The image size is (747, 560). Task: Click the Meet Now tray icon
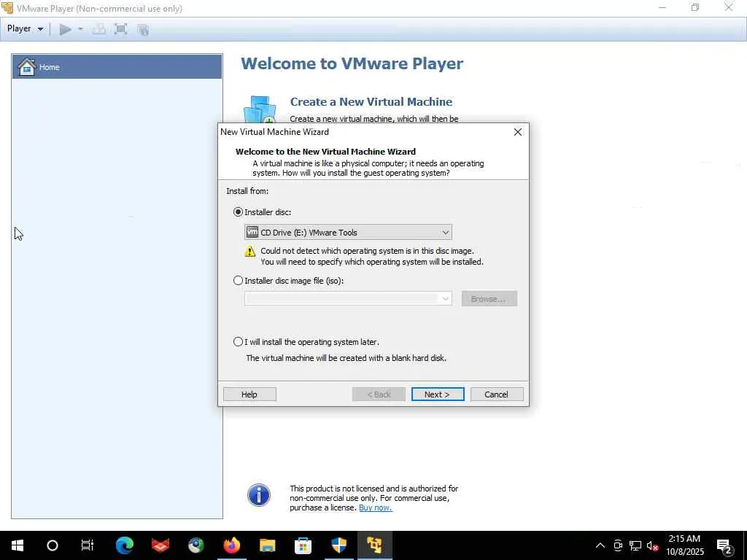pos(618,545)
